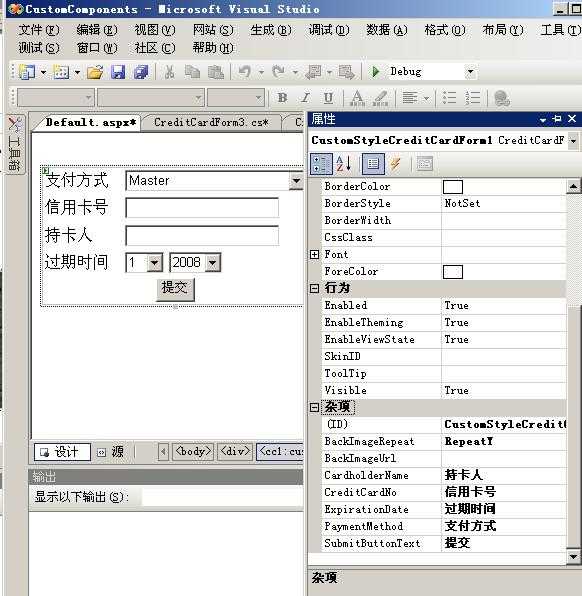Switch to 设计 design view

pos(62,452)
